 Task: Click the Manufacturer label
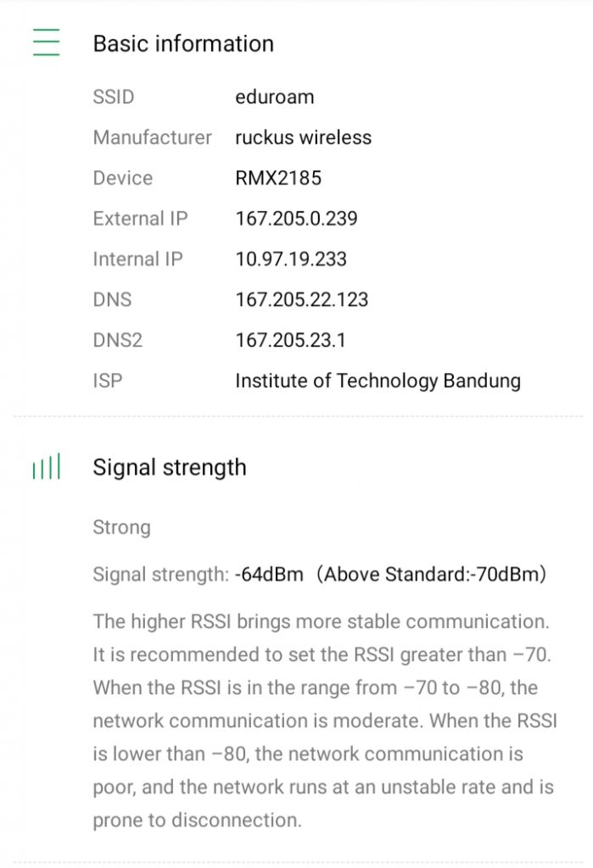[153, 137]
